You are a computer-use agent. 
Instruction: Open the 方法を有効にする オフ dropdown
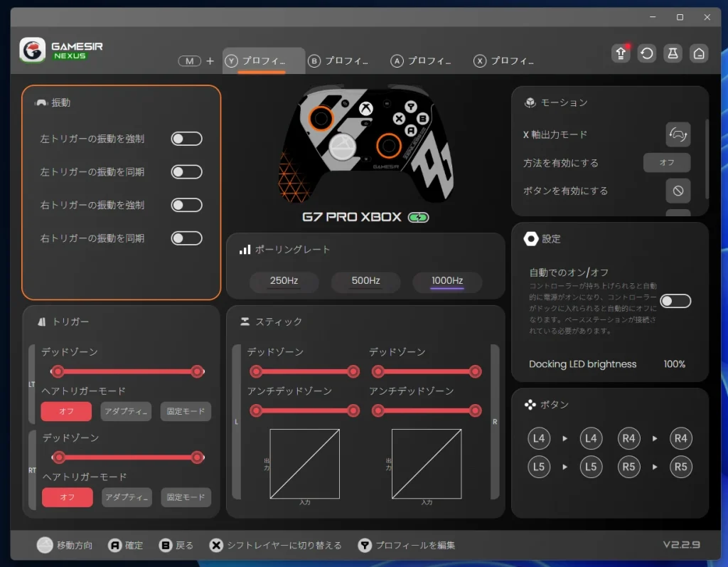click(667, 163)
